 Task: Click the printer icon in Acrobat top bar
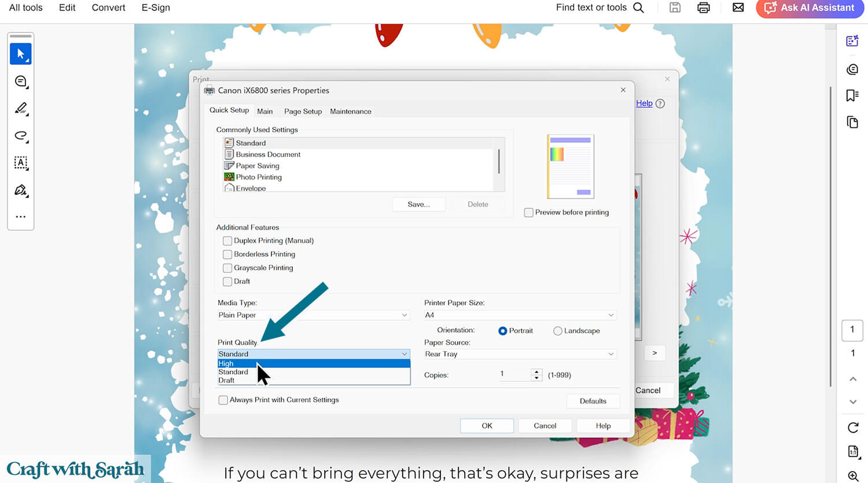click(704, 8)
